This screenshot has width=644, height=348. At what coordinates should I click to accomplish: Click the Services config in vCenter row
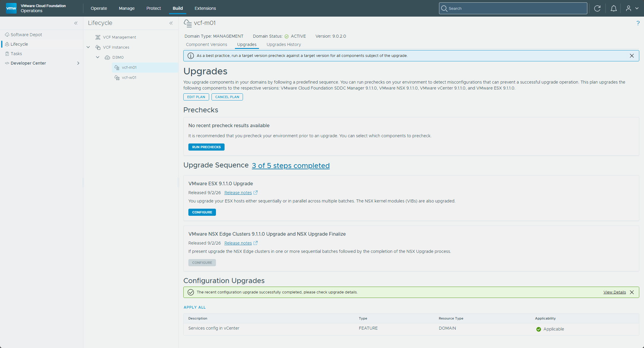[411, 329]
